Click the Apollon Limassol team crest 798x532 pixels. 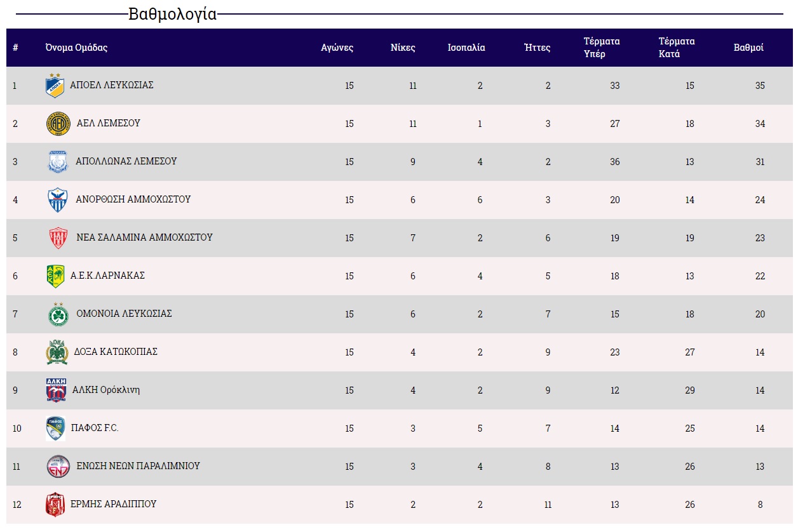[x=57, y=162]
